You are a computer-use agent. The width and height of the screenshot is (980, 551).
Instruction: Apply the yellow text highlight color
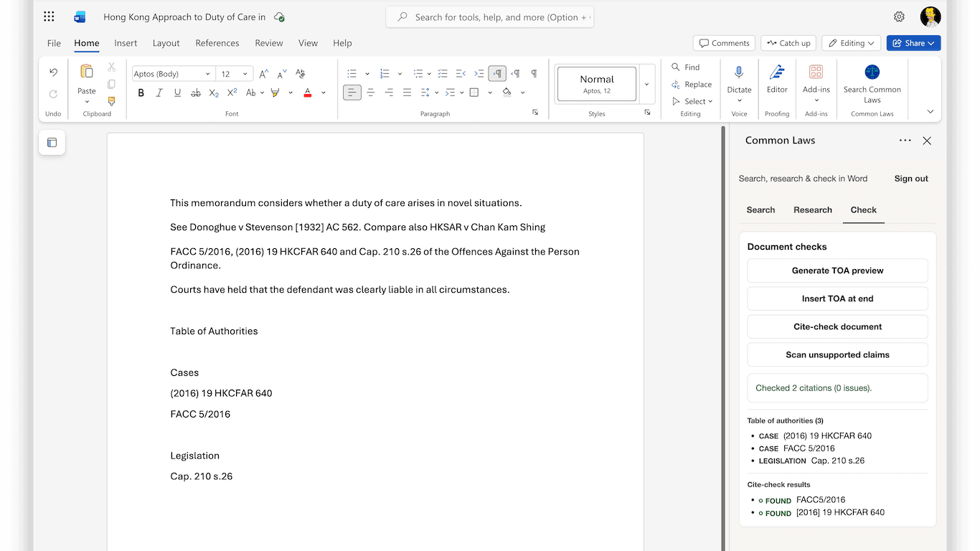click(x=275, y=93)
